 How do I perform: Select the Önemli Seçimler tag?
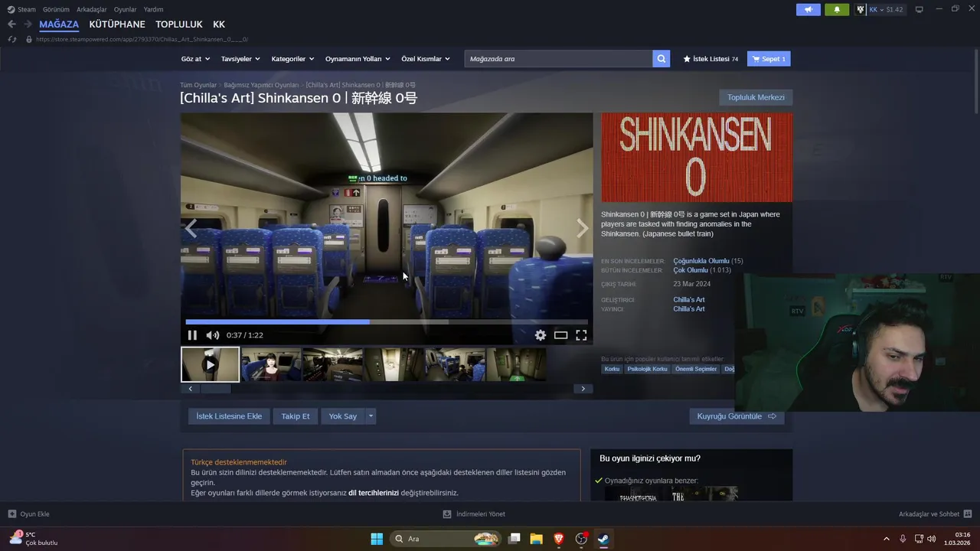[x=697, y=369]
